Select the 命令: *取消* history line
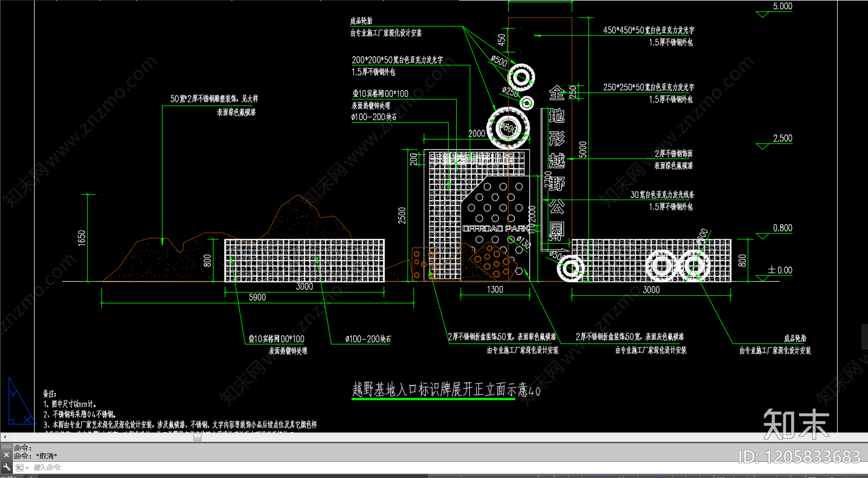The height and width of the screenshot is (478, 868). point(35,456)
